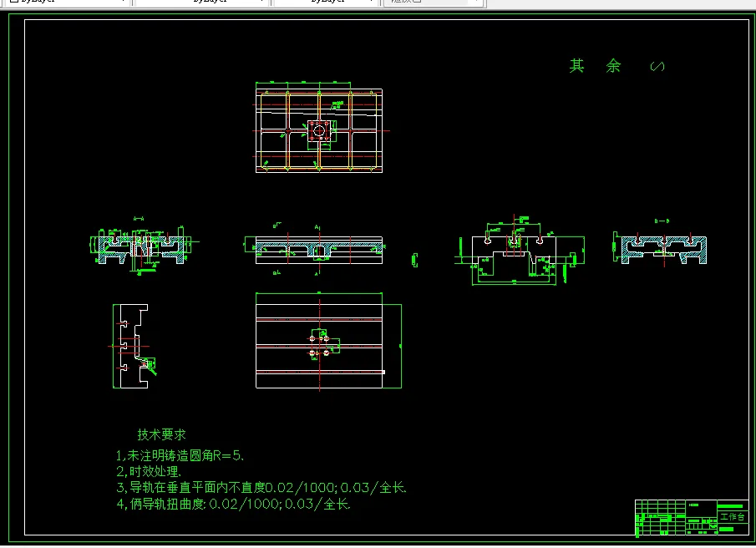
Task: Click the small isolated green symbol right of front section
Action: point(414,260)
